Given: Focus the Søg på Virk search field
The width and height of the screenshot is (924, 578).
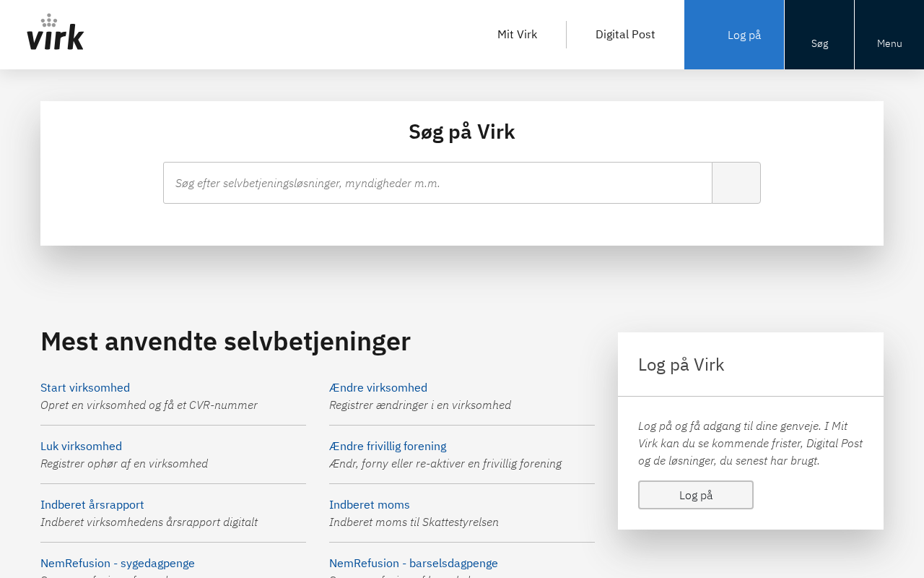Looking at the screenshot, I should [437, 183].
